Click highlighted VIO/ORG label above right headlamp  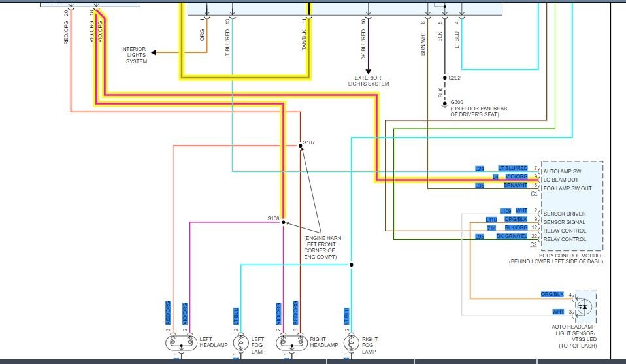coord(278,314)
